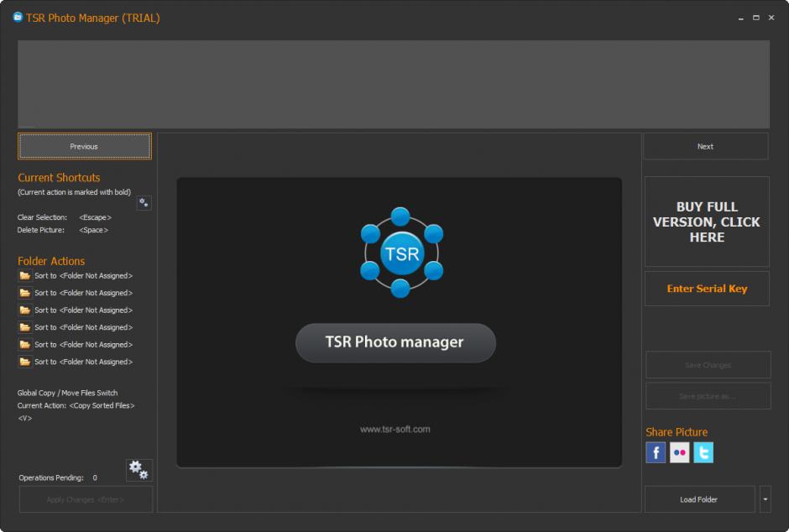This screenshot has height=532, width=789.
Task: Click first 'Sort to <Folder Not Assigned>' text
Action: [84, 275]
